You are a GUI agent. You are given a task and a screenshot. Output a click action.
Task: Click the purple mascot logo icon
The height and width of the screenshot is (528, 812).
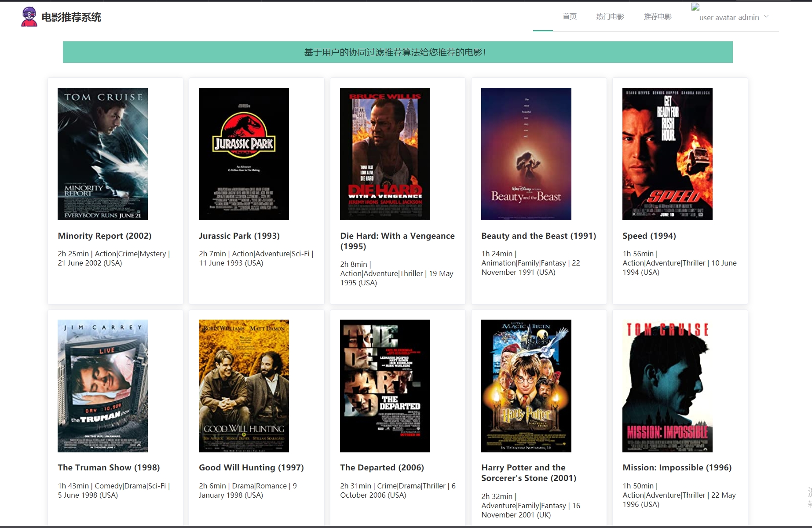click(29, 17)
